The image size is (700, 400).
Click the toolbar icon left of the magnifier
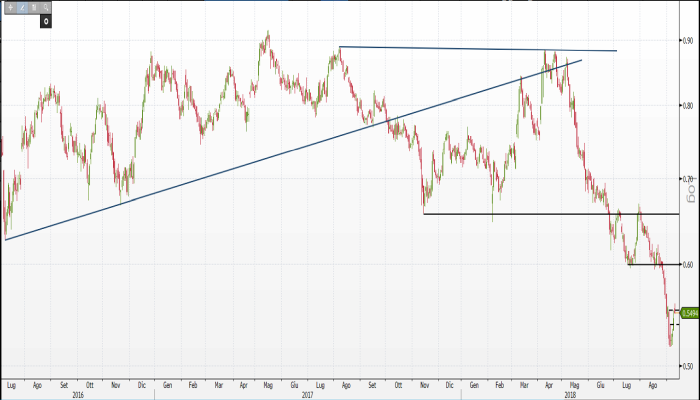pos(36,6)
